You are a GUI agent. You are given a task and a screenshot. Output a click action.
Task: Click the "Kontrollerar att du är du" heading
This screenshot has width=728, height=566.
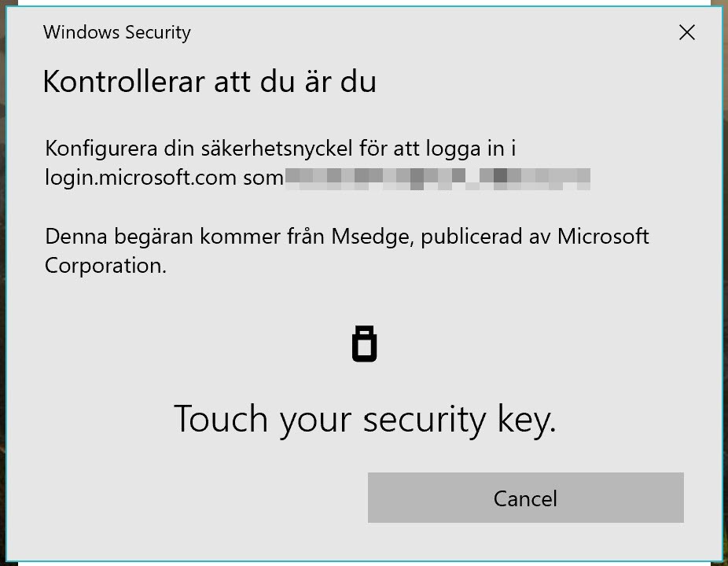tap(209, 82)
